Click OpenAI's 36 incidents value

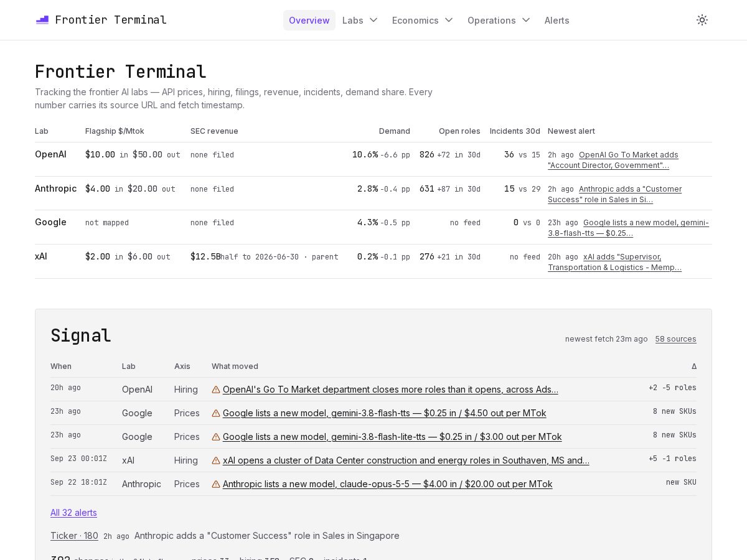click(509, 154)
